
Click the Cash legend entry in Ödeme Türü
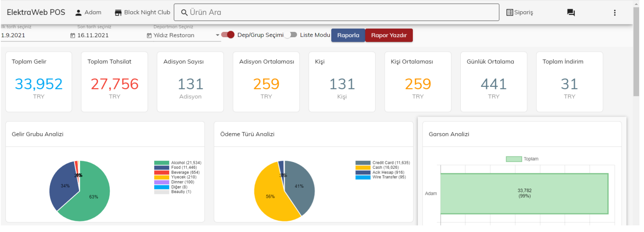click(x=385, y=167)
